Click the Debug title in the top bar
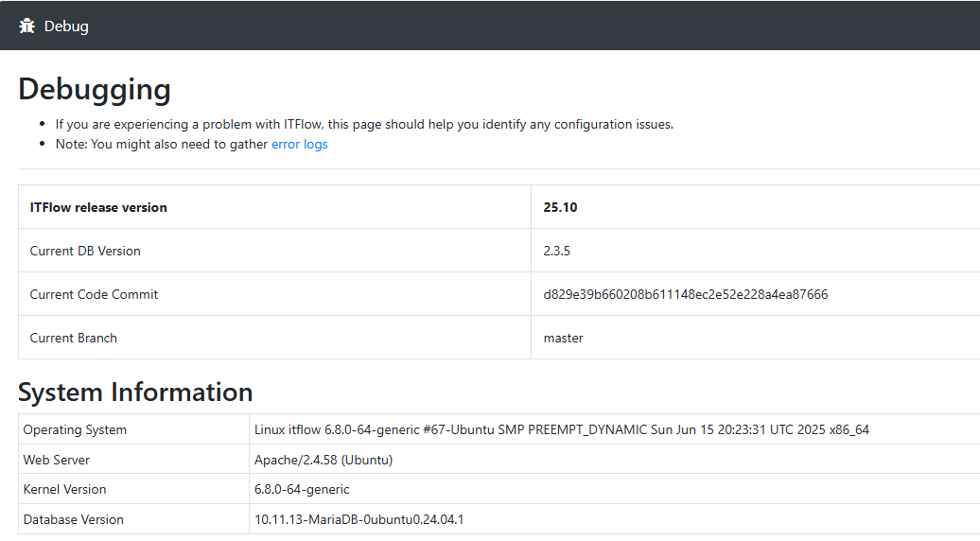Screen dimensions: 980x541 (x=66, y=26)
